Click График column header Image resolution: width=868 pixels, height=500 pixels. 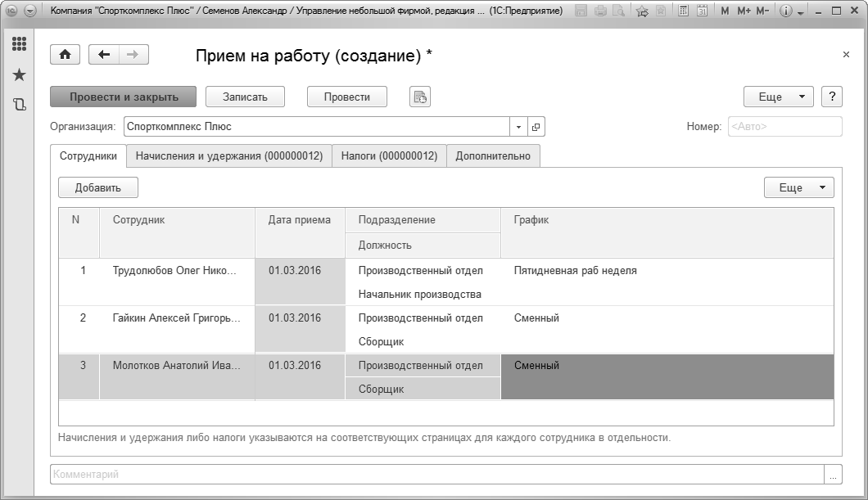tap(667, 233)
